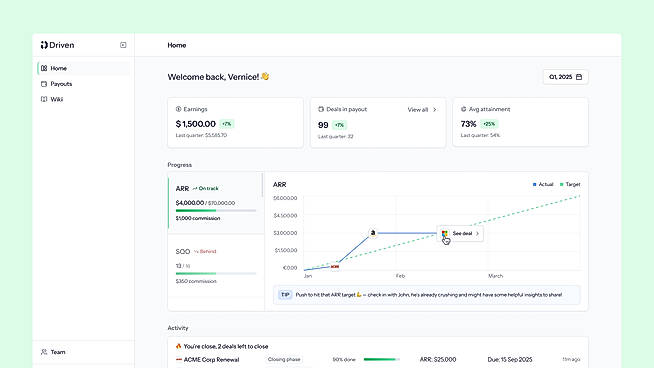
Task: Click the ACME deal 90% progress bar
Action: (x=382, y=359)
